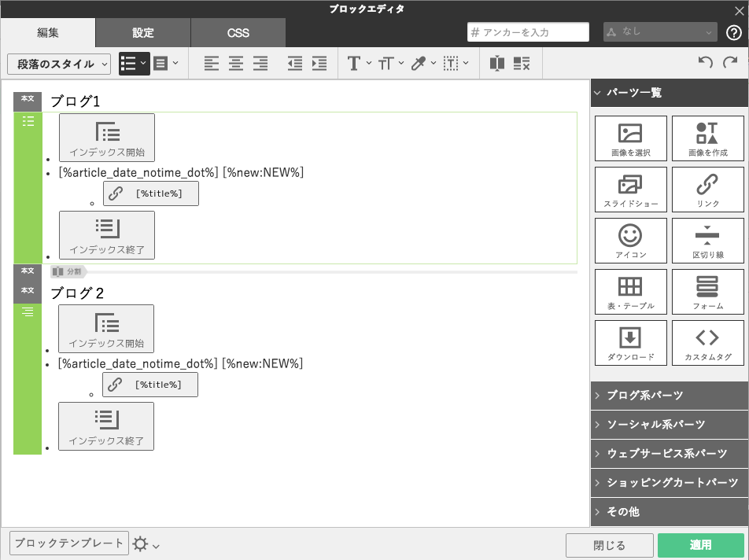This screenshot has width=749, height=560.
Task: Click the color eyedropper icon
Action: (x=419, y=63)
